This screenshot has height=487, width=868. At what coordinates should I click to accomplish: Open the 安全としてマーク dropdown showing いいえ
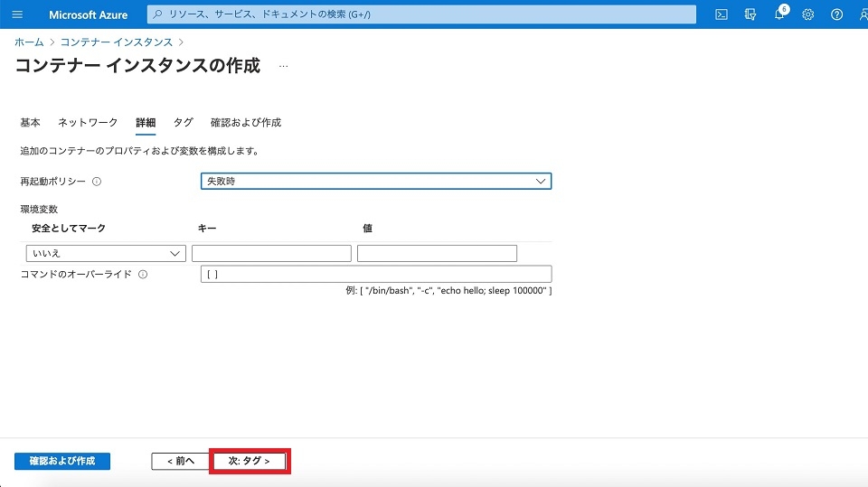[x=106, y=254]
